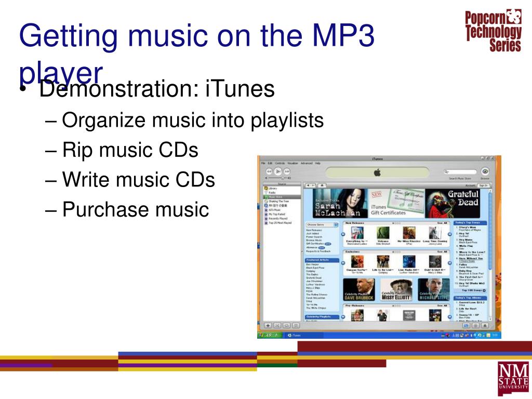Click the Browse eye icon

[485, 171]
